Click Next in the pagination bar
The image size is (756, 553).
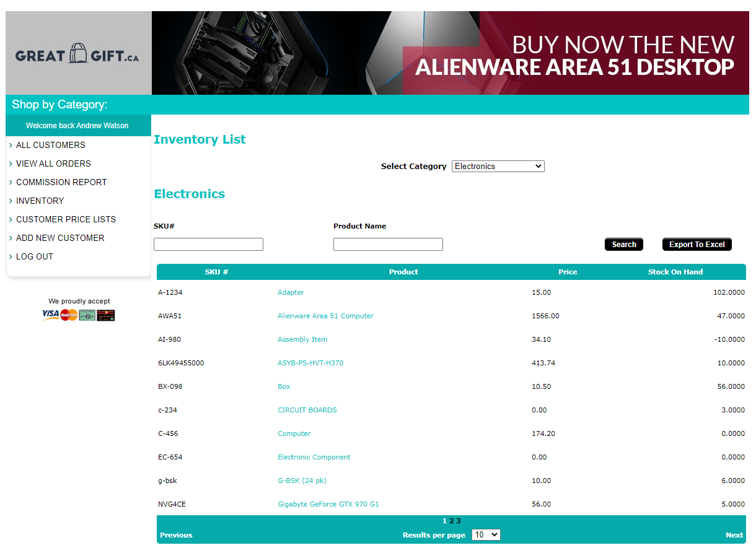734,535
